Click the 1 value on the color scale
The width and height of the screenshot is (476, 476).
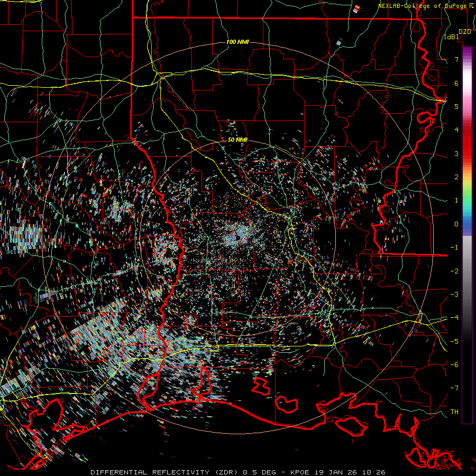click(x=456, y=200)
